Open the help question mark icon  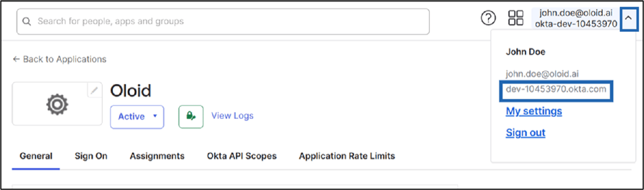pos(488,18)
